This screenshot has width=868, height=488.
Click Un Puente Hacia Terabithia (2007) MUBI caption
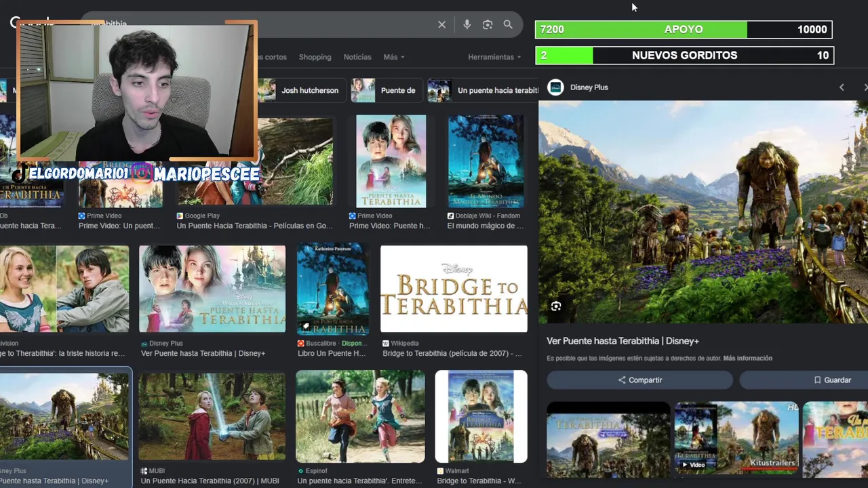pyautogui.click(x=210, y=481)
